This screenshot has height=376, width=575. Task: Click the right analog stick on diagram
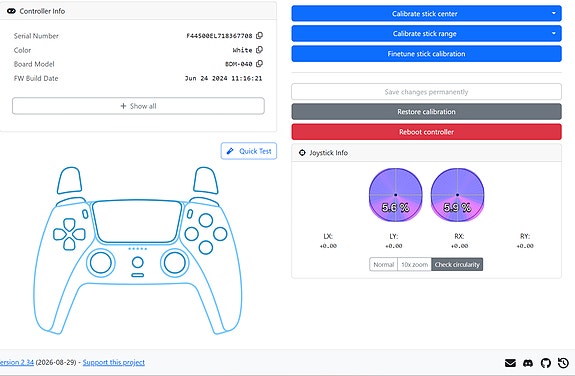175,263
